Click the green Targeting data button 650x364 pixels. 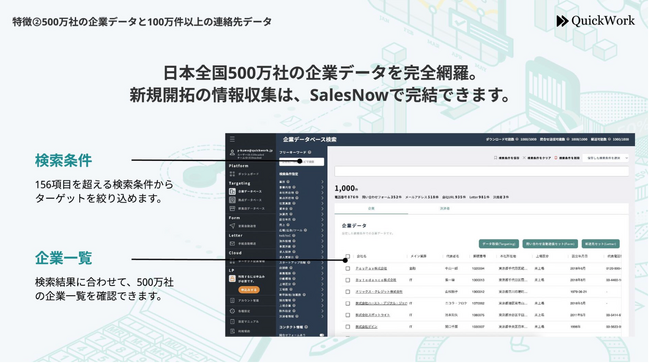tap(499, 244)
